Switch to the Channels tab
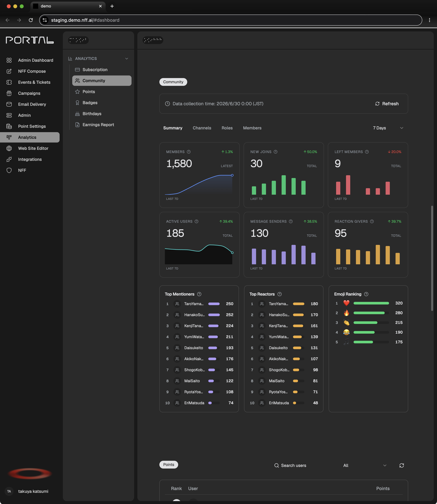 point(202,128)
